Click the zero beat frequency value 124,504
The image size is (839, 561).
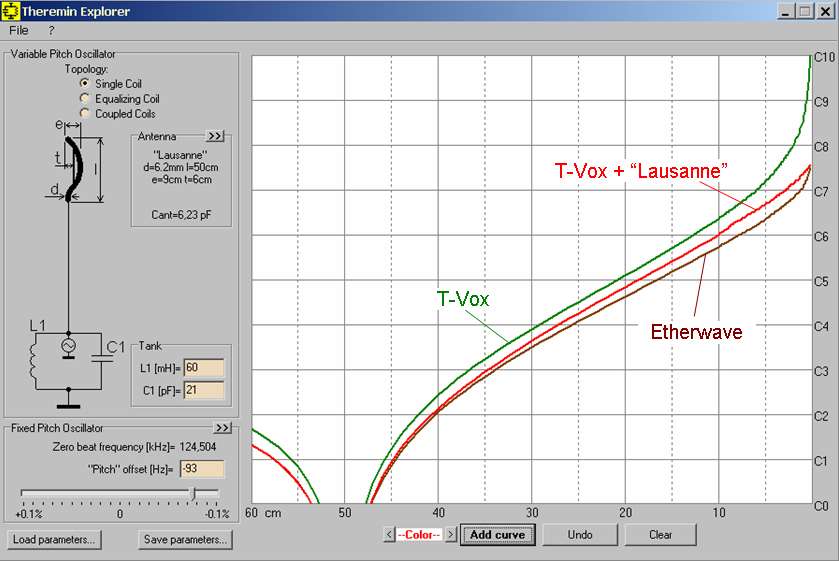click(x=198, y=447)
